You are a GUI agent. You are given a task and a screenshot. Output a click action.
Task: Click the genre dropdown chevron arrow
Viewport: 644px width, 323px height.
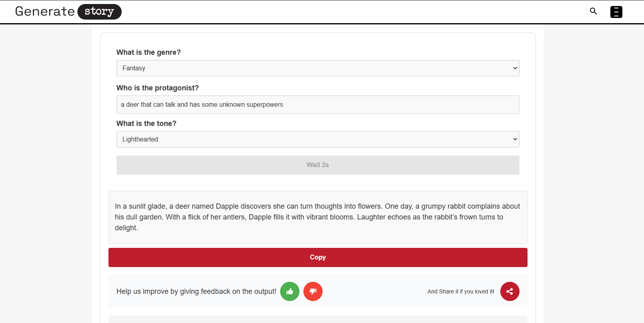[x=515, y=68]
